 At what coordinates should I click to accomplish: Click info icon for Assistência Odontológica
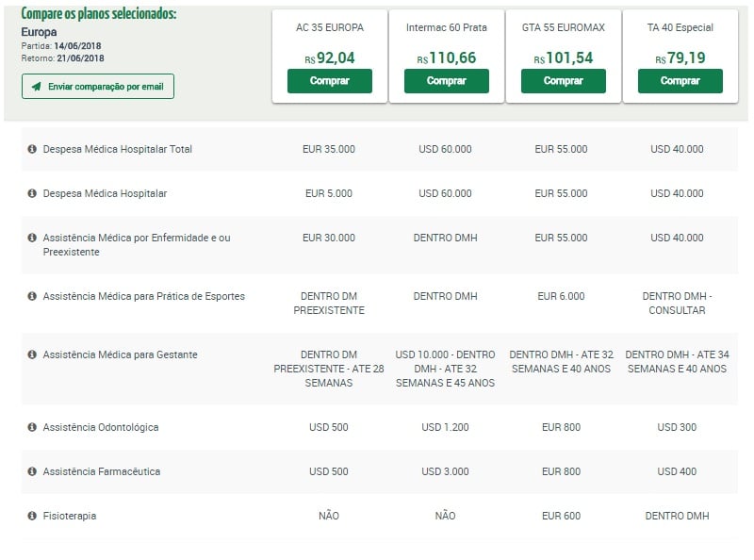[x=32, y=427]
